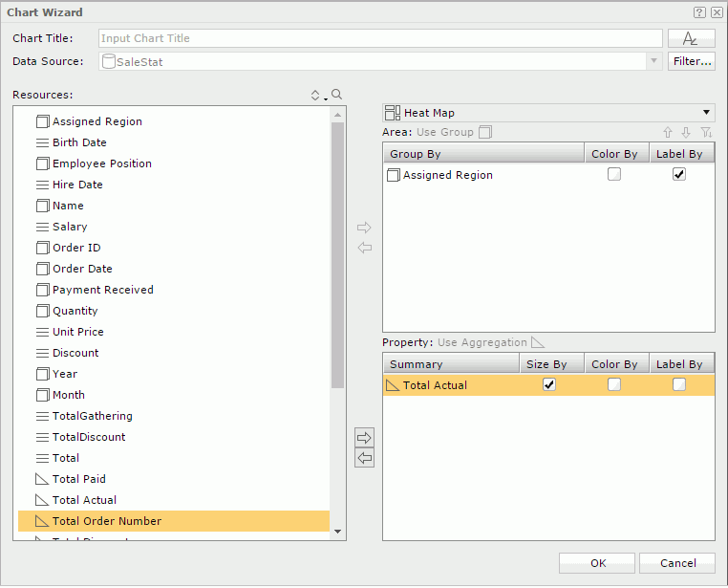Screen dimensions: 728x588
Task: Uncheck Size By for Total Actual
Action: pos(548,384)
